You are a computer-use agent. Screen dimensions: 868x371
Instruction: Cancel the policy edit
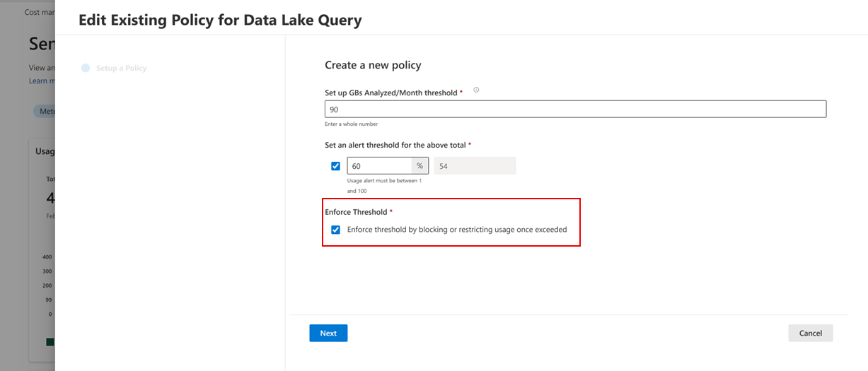(x=811, y=333)
